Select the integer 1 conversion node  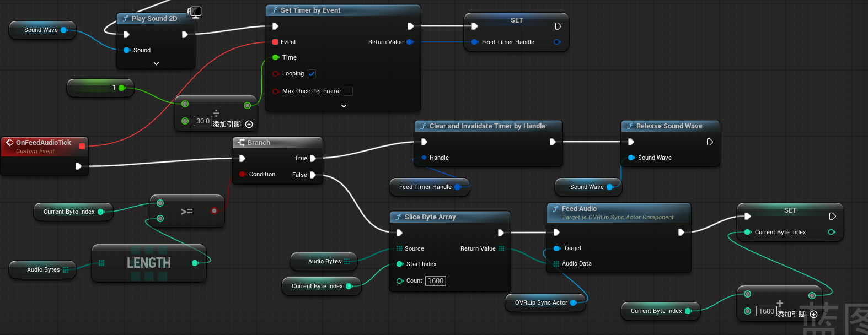tap(100, 88)
